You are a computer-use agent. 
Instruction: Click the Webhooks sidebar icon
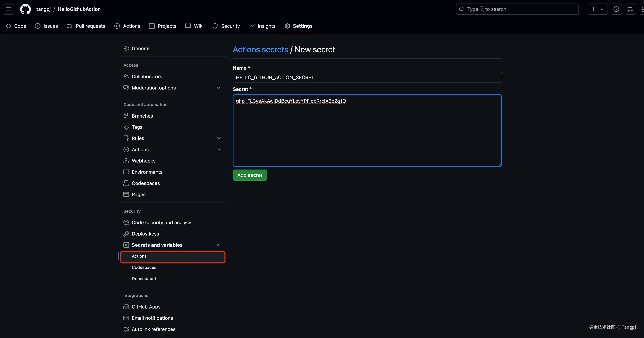pyautogui.click(x=126, y=161)
